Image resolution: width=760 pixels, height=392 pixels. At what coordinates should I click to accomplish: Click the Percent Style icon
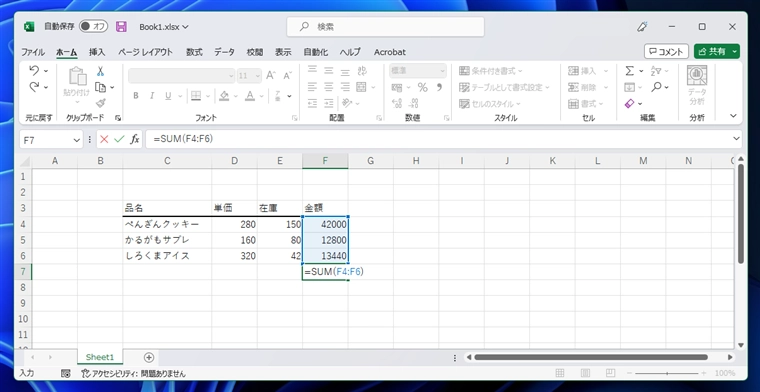pyautogui.click(x=423, y=87)
